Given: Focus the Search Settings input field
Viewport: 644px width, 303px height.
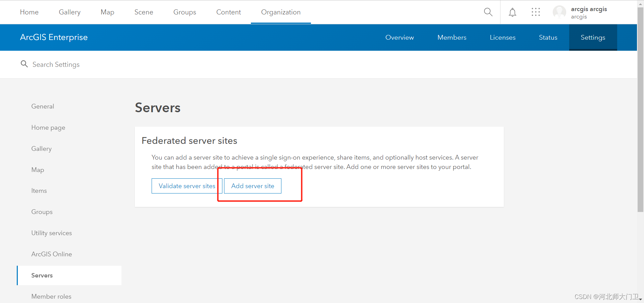Looking at the screenshot, I should point(56,64).
